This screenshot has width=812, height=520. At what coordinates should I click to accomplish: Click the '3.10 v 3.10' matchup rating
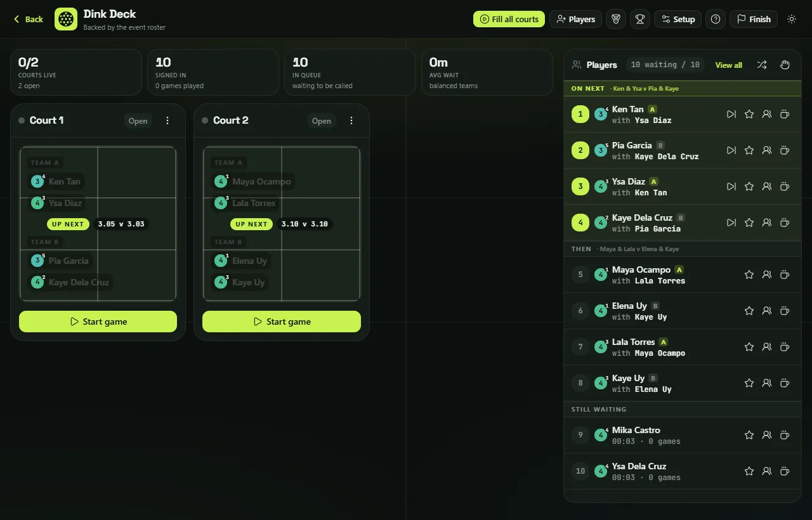(304, 224)
